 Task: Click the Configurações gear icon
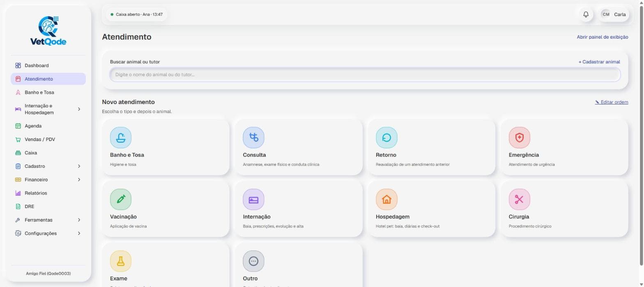(x=18, y=234)
